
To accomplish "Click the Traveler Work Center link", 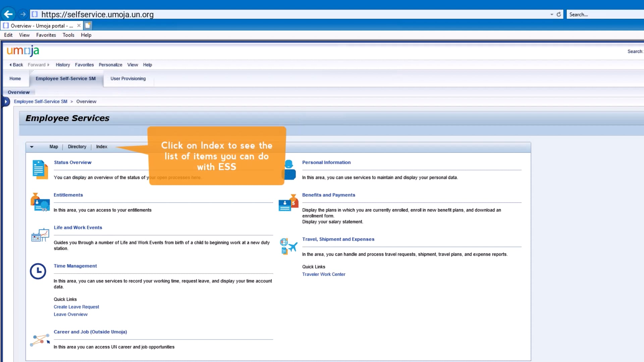I will [323, 274].
